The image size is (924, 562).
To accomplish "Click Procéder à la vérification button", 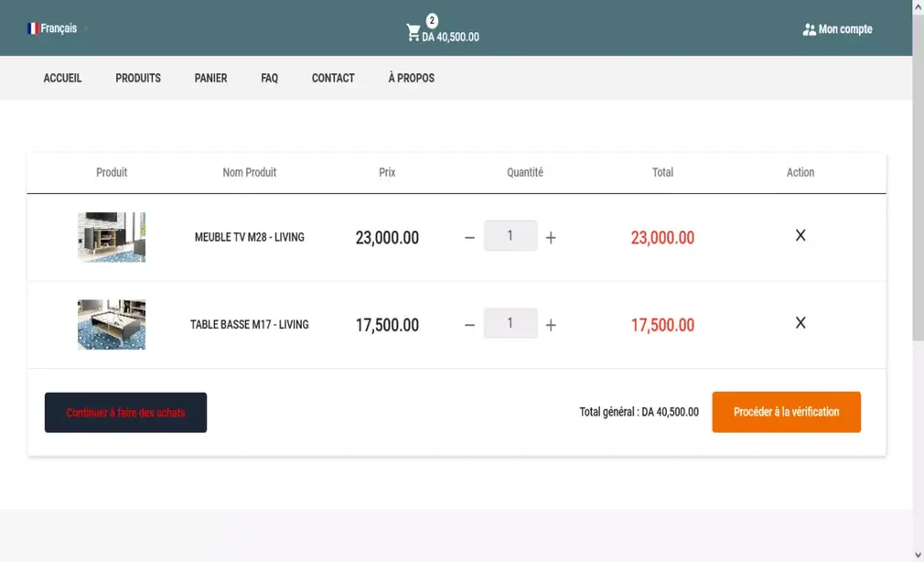I will [786, 412].
